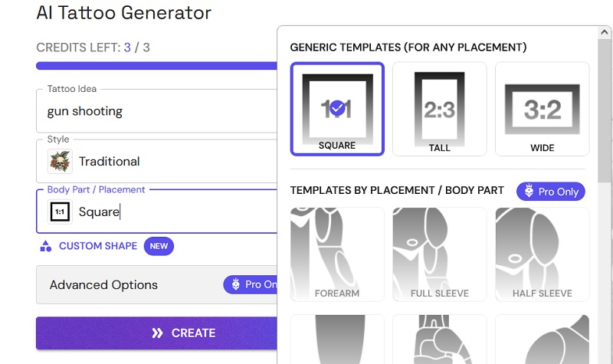Click the Traditional style skull icon
Viewport: 613px width, 364px height.
60,161
